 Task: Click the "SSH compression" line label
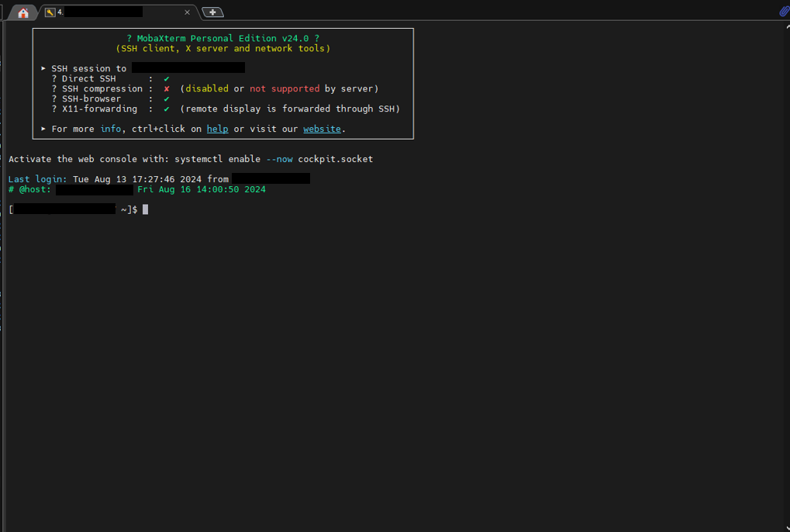(102, 88)
